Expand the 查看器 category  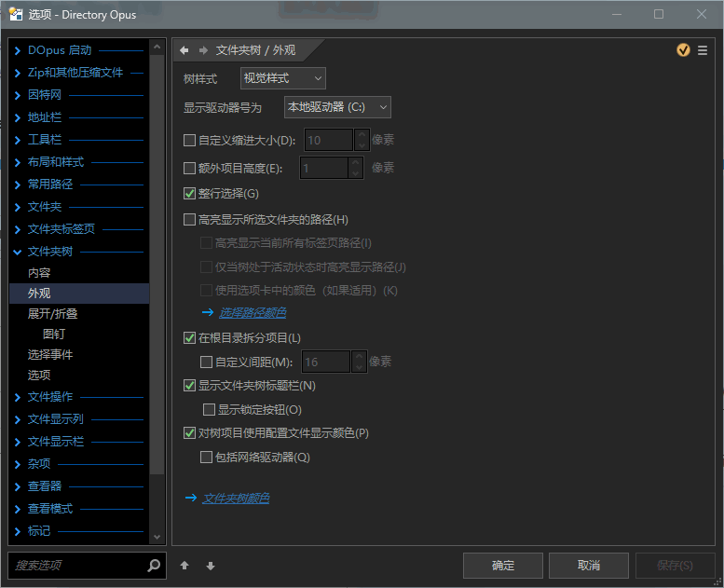point(18,486)
